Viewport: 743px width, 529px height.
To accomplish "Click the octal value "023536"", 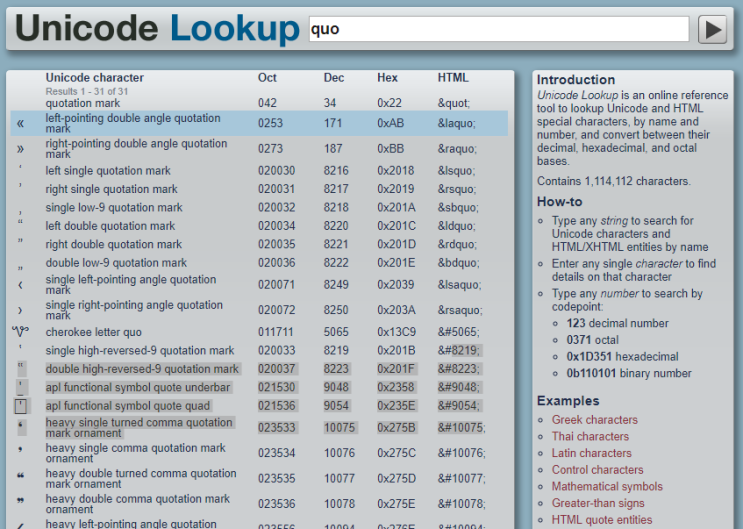I will click(276, 504).
